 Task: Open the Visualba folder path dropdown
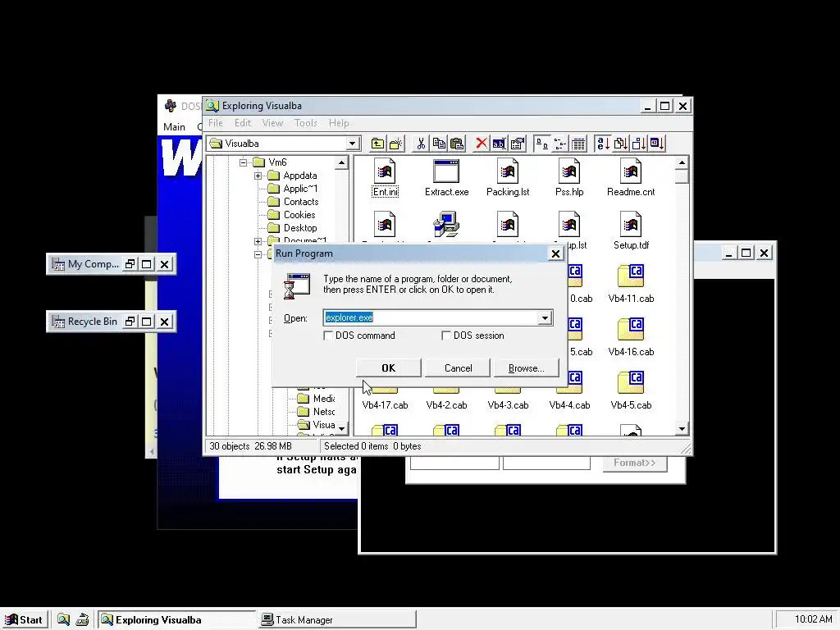[352, 144]
